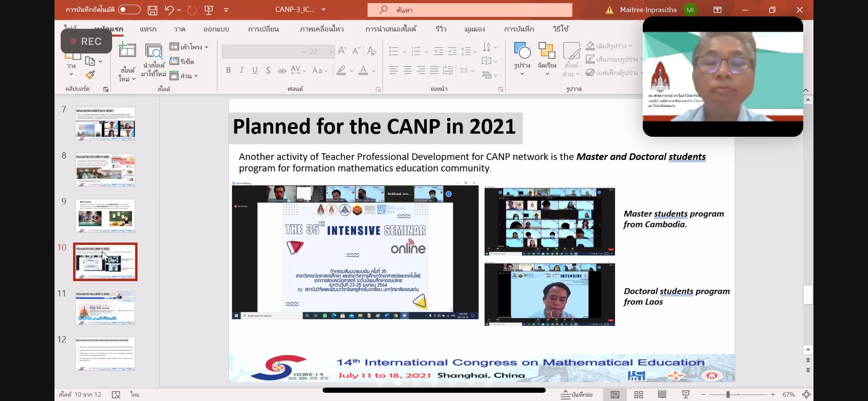868x401 pixels.
Task: Toggle Italic formatting button
Action: tap(242, 70)
